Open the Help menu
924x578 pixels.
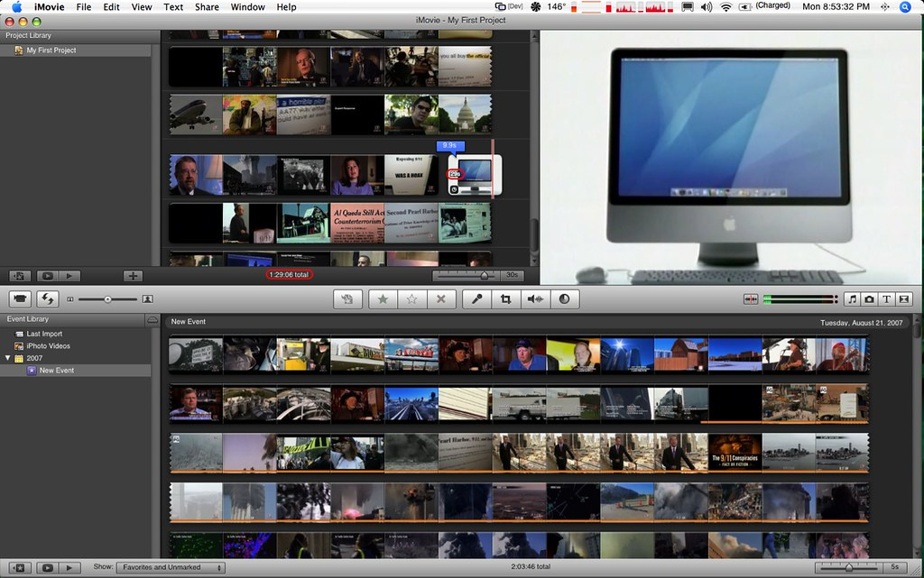coord(286,7)
